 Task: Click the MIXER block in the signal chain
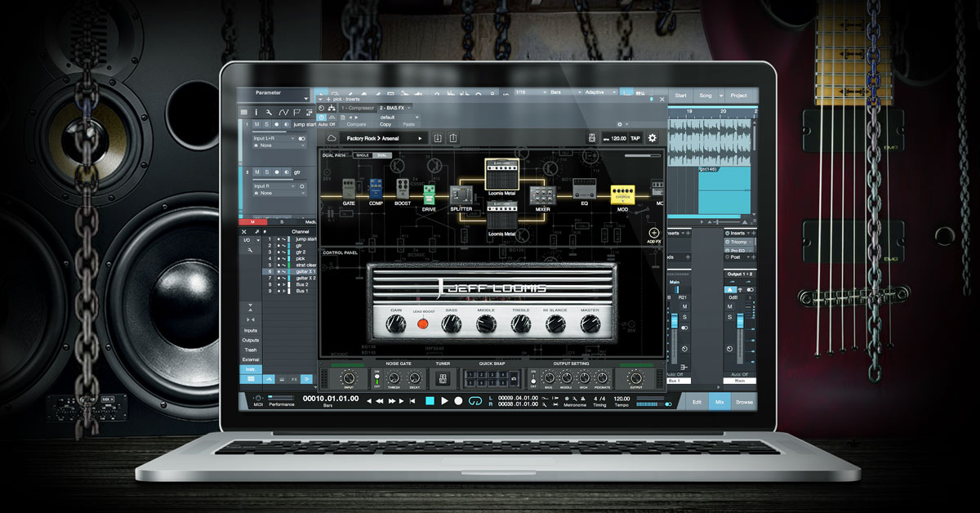pyautogui.click(x=541, y=194)
